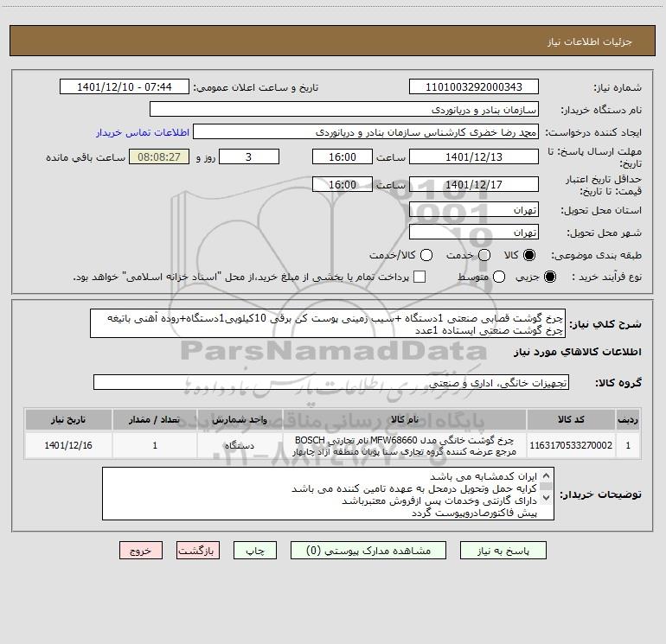Click the scroll-up arrow in buyer notes

coord(546,475)
